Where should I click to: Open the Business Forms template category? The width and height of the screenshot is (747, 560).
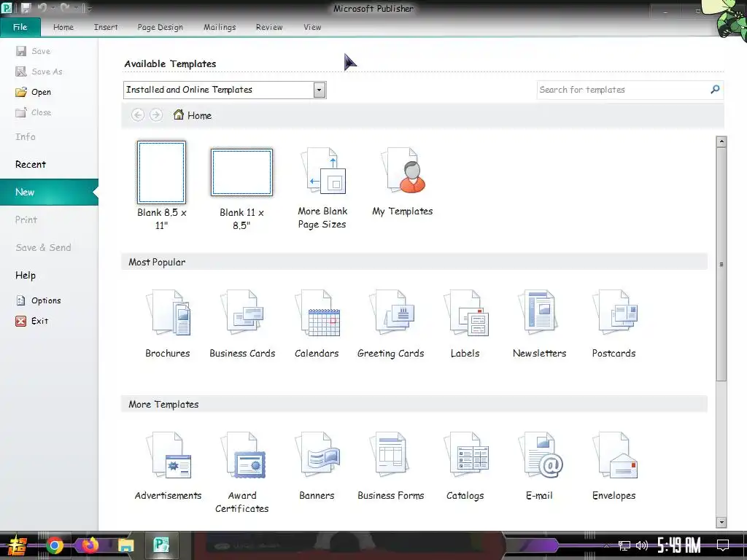[391, 466]
